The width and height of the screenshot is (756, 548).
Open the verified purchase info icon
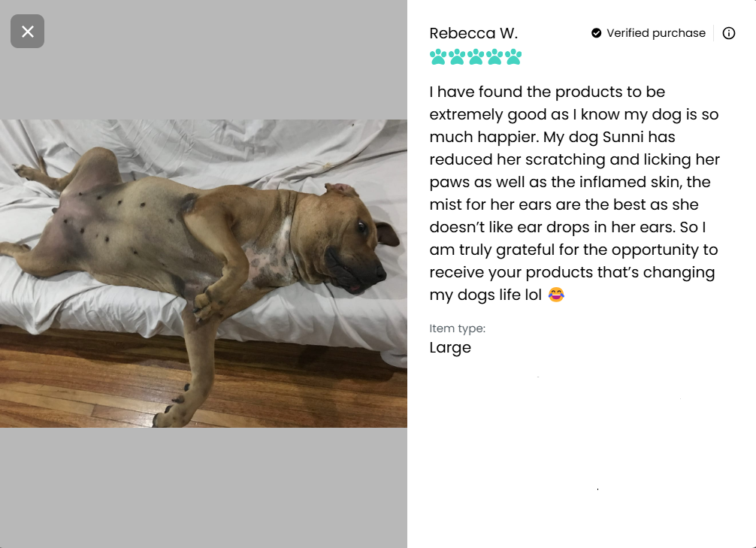728,33
